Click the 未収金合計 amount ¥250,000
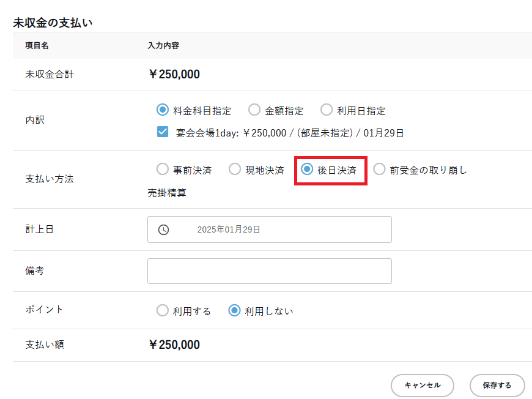The width and height of the screenshot is (532, 399). point(174,75)
